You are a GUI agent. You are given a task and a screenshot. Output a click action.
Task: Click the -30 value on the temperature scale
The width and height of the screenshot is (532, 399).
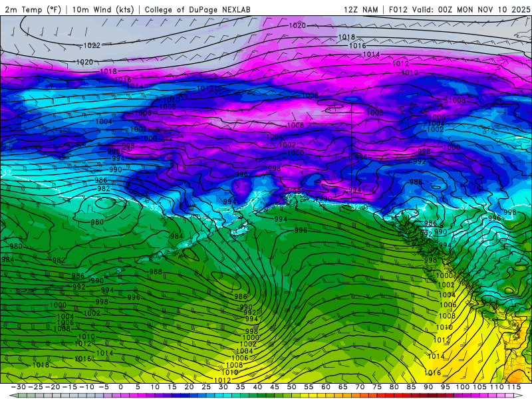pyautogui.click(x=19, y=387)
